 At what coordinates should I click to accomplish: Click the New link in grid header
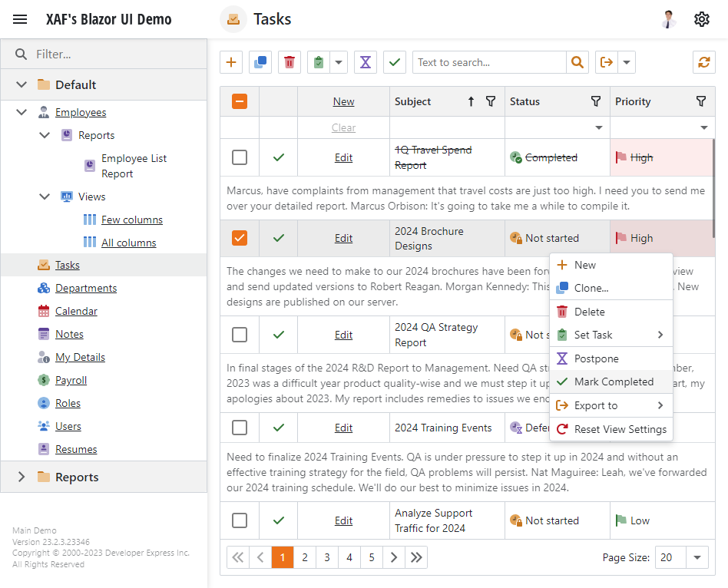[343, 101]
